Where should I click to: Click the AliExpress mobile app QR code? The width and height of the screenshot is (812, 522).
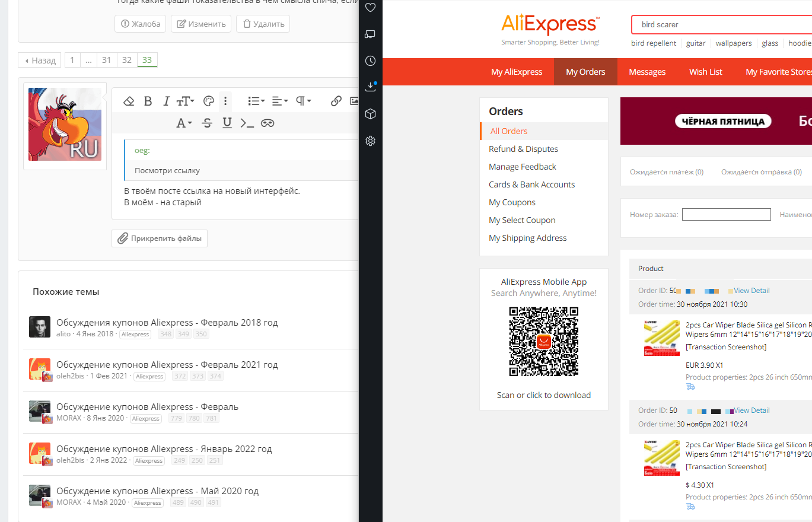544,341
